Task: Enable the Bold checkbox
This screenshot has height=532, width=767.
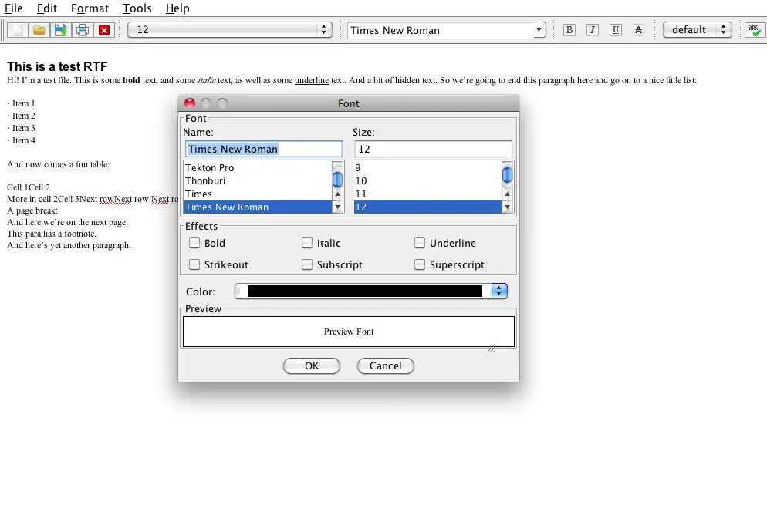Action: pos(194,243)
